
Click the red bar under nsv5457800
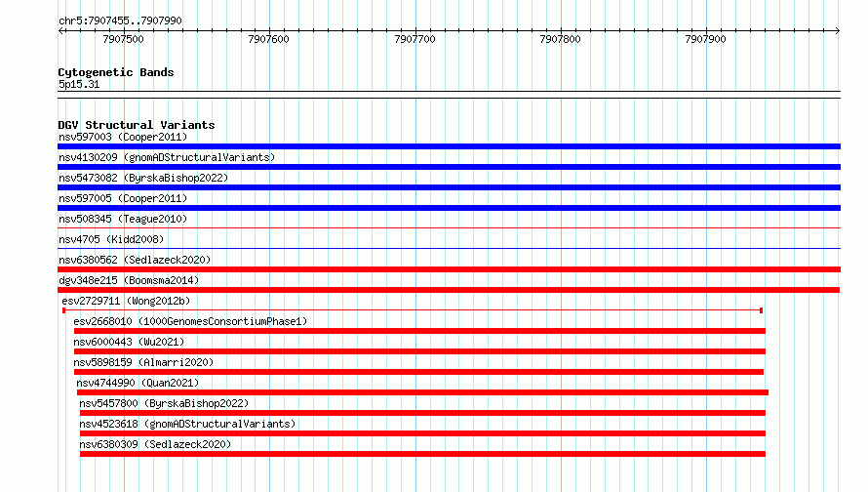(422, 413)
